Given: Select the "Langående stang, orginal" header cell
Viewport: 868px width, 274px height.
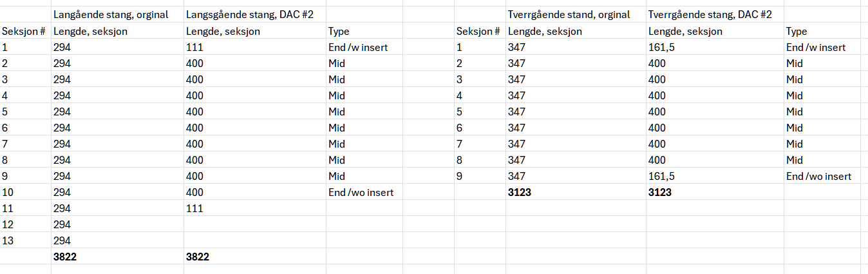Looking at the screenshot, I should click(111, 15).
